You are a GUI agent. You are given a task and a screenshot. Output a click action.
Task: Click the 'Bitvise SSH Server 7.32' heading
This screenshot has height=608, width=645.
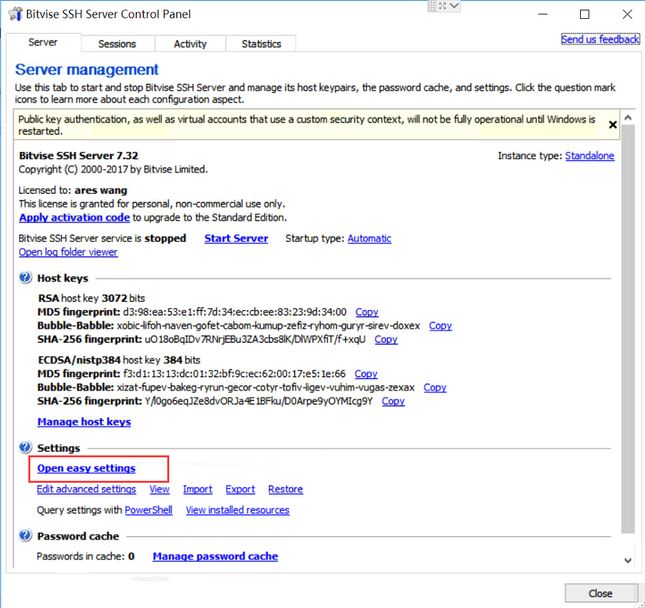tap(79, 156)
